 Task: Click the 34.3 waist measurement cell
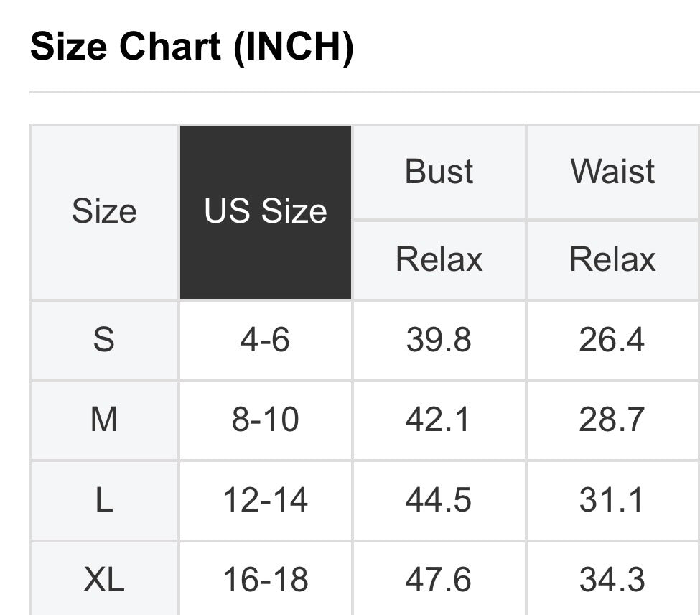[x=612, y=580]
